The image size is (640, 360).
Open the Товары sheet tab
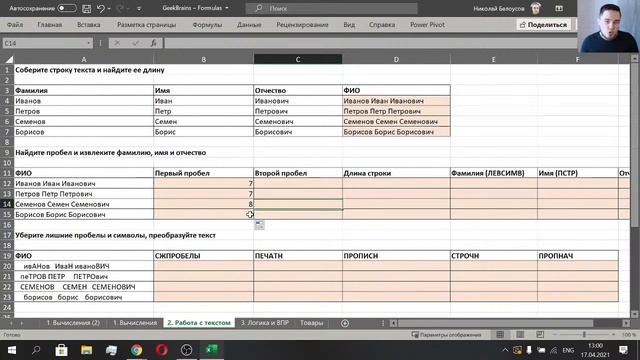point(311,323)
